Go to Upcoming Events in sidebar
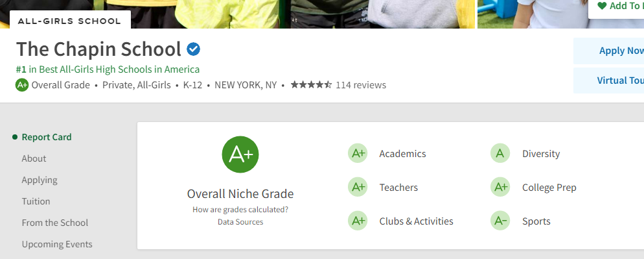The image size is (644, 259). pyautogui.click(x=57, y=244)
